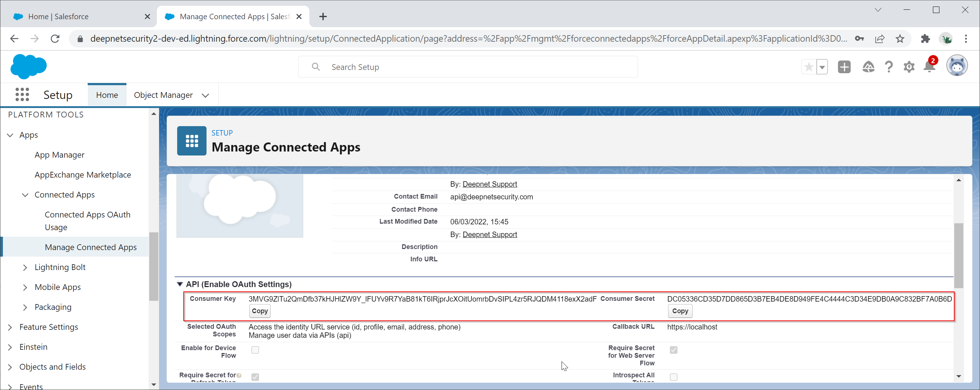Click the user avatar profile icon
Screen dimensions: 980x390
click(956, 66)
